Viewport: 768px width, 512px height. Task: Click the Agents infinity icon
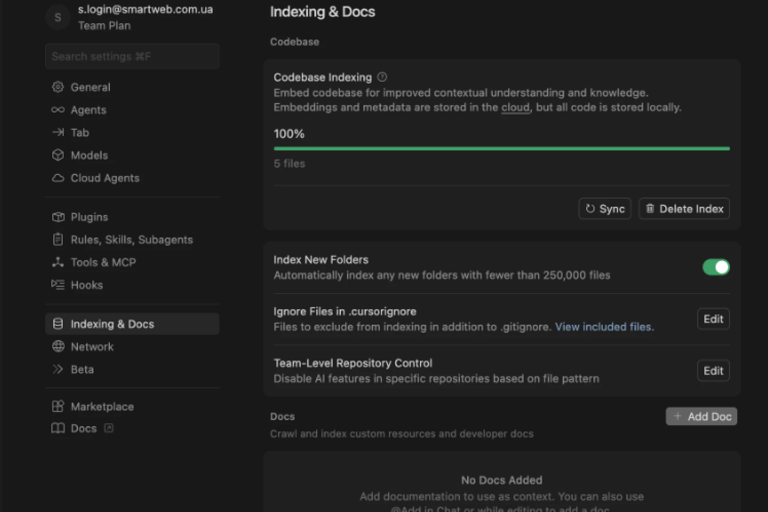pos(58,110)
